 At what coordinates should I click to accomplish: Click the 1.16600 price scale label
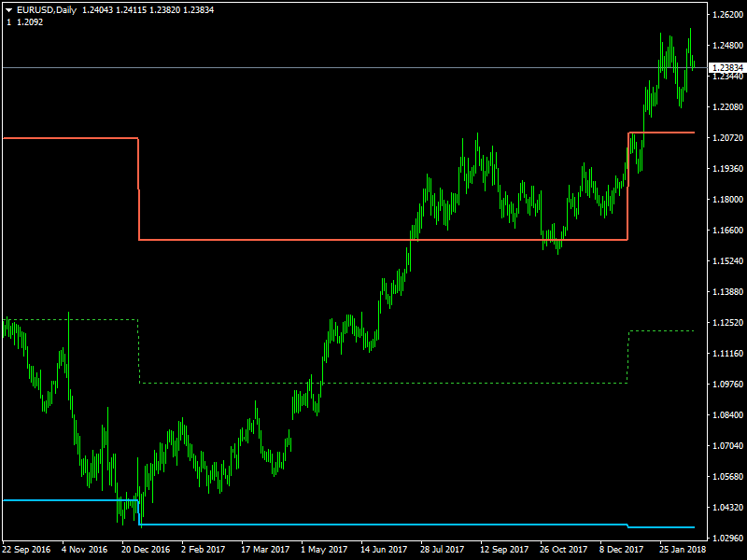click(726, 231)
